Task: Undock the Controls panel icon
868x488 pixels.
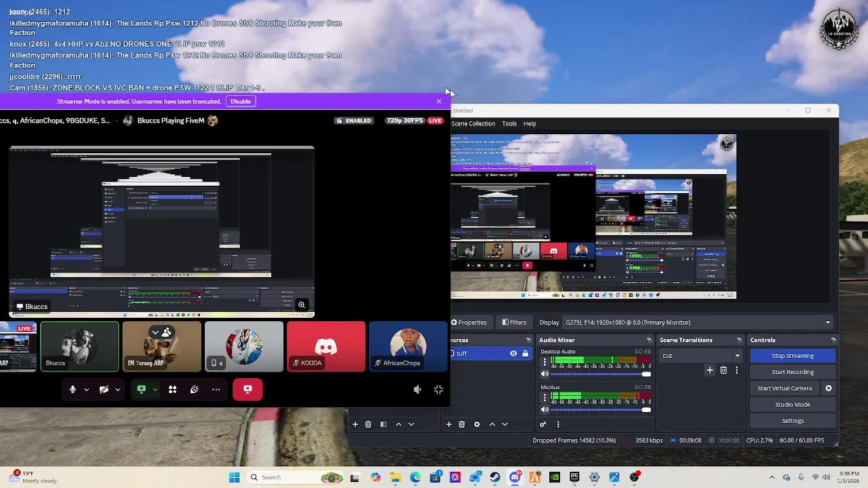Action: 833,340
